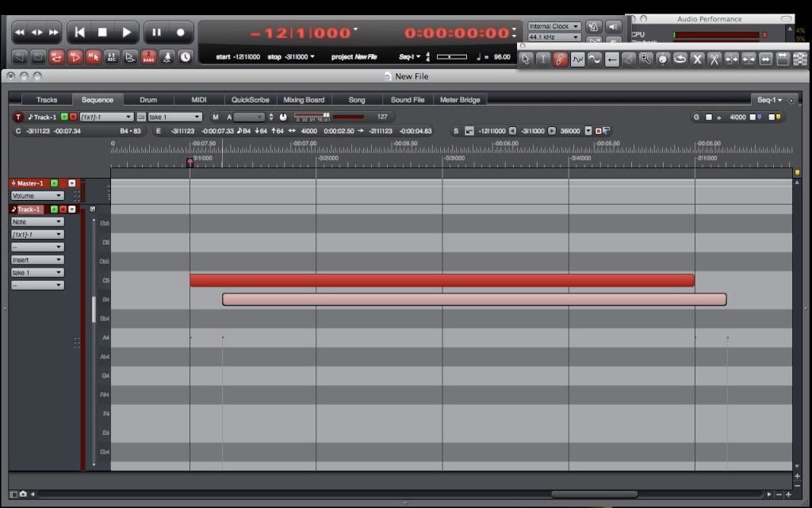
Task: Click the horizontal scrollbar thumb at bottom
Action: 594,494
